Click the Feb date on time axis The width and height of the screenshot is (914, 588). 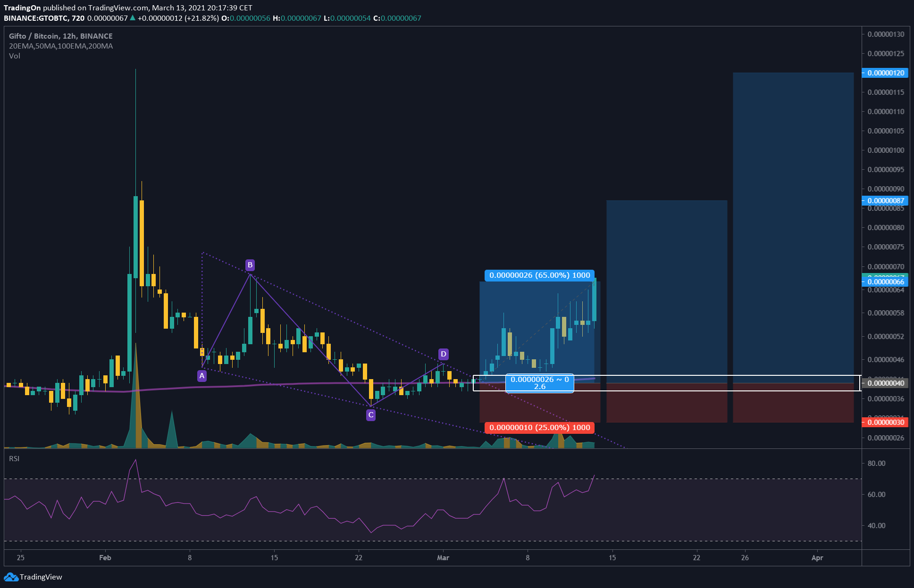(x=105, y=557)
